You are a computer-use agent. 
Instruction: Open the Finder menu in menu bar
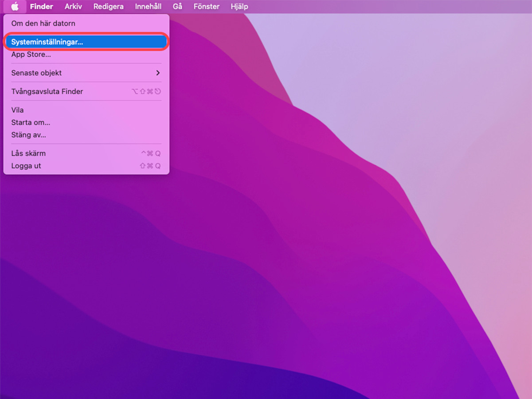click(x=42, y=7)
